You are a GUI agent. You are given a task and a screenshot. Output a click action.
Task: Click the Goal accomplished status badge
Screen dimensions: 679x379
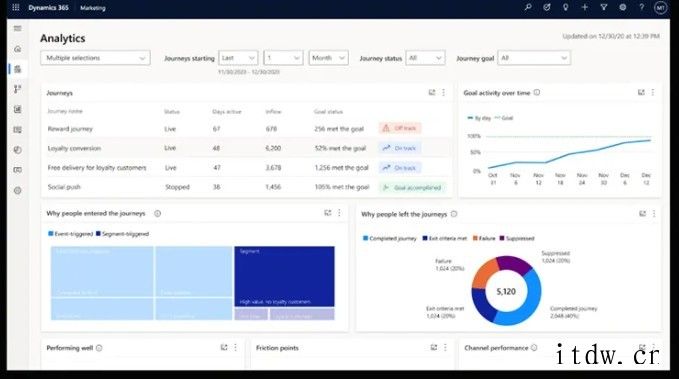point(412,188)
